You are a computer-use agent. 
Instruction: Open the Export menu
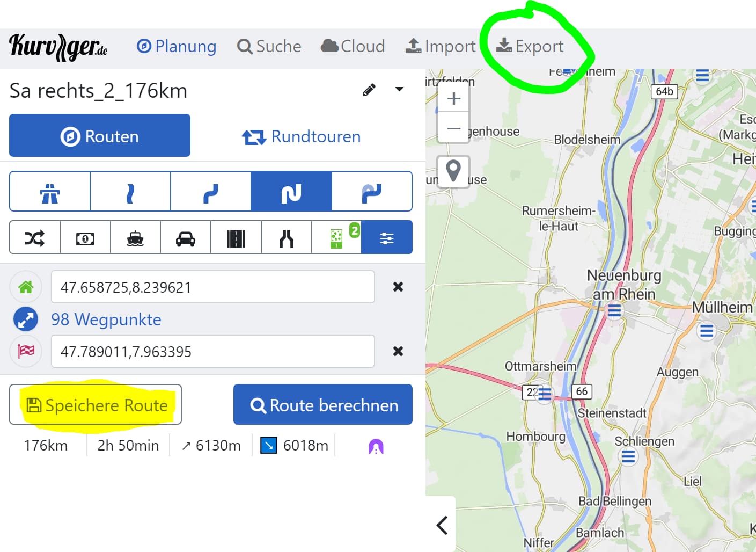[x=530, y=47]
